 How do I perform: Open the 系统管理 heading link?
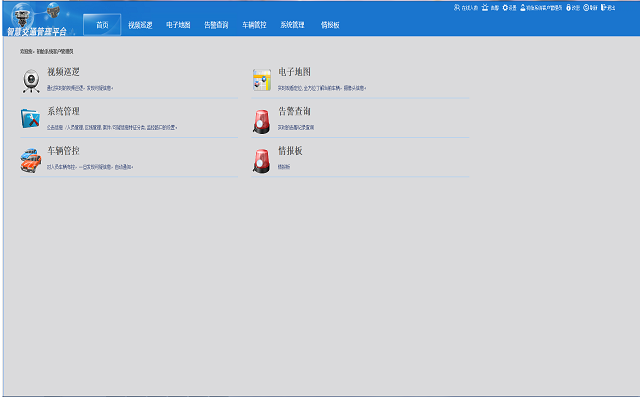(63, 111)
